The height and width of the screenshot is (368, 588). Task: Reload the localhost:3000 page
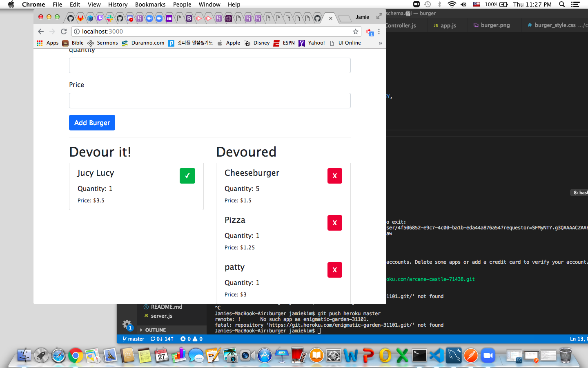[x=64, y=31]
